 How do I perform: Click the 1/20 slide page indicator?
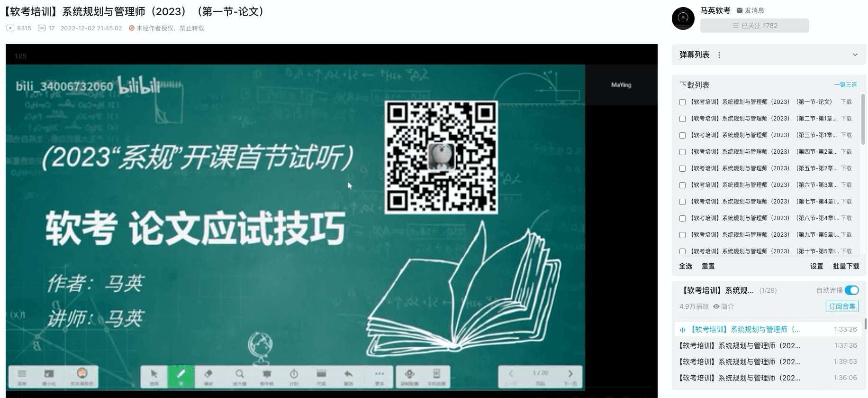tap(540, 373)
